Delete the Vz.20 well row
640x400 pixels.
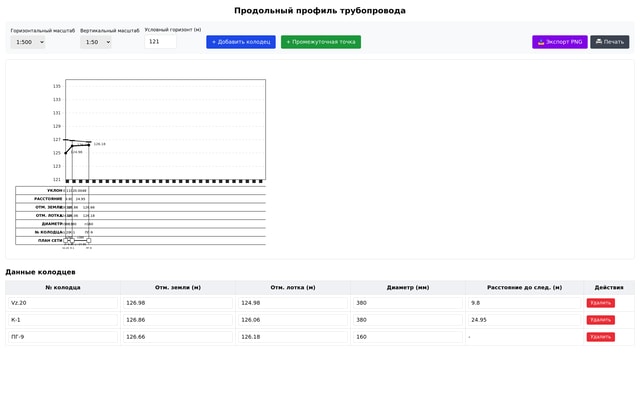[x=600, y=303]
